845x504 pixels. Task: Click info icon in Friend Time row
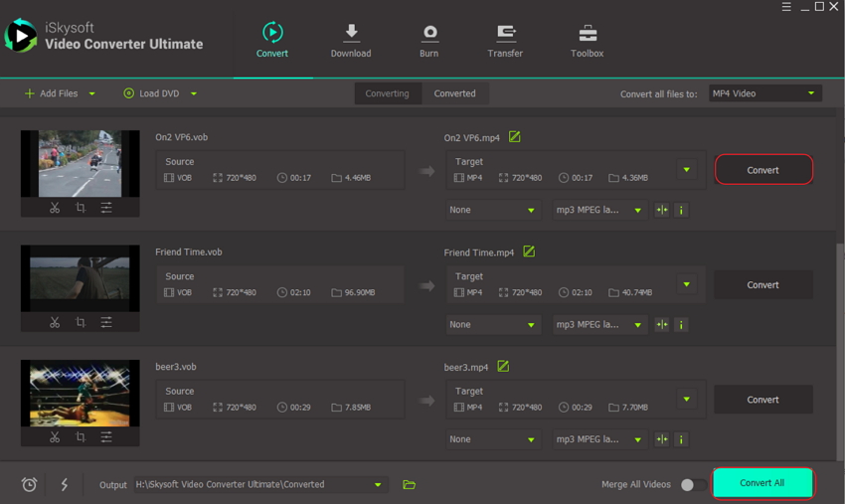pos(681,325)
